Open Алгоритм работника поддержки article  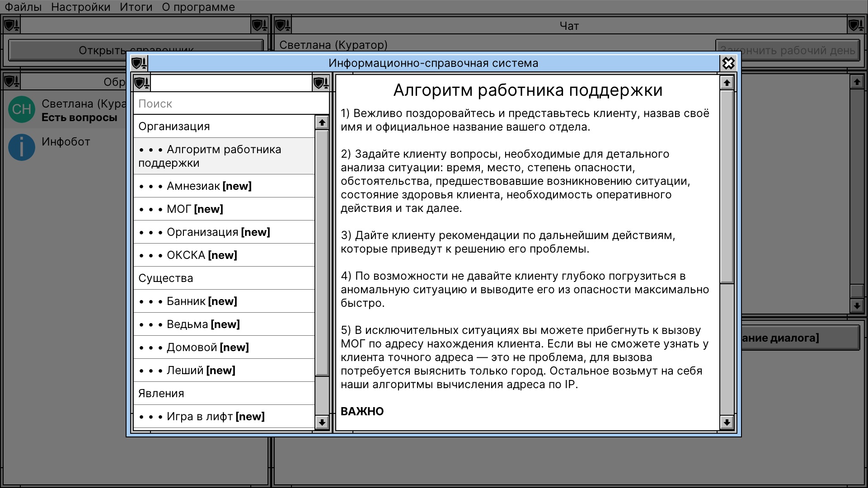point(224,156)
